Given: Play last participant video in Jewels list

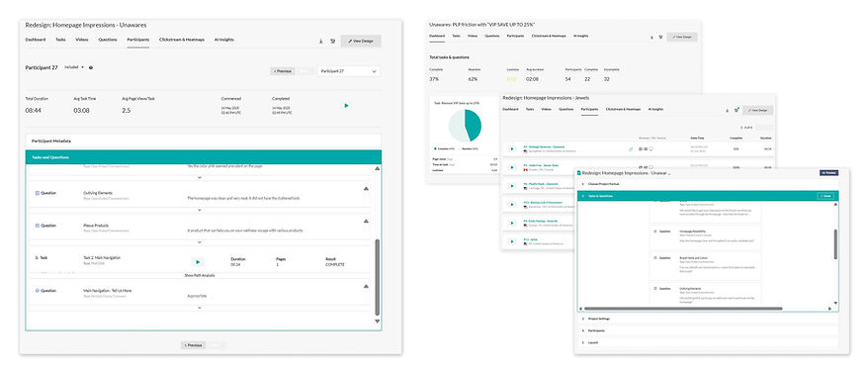Looking at the screenshot, I should 512,241.
